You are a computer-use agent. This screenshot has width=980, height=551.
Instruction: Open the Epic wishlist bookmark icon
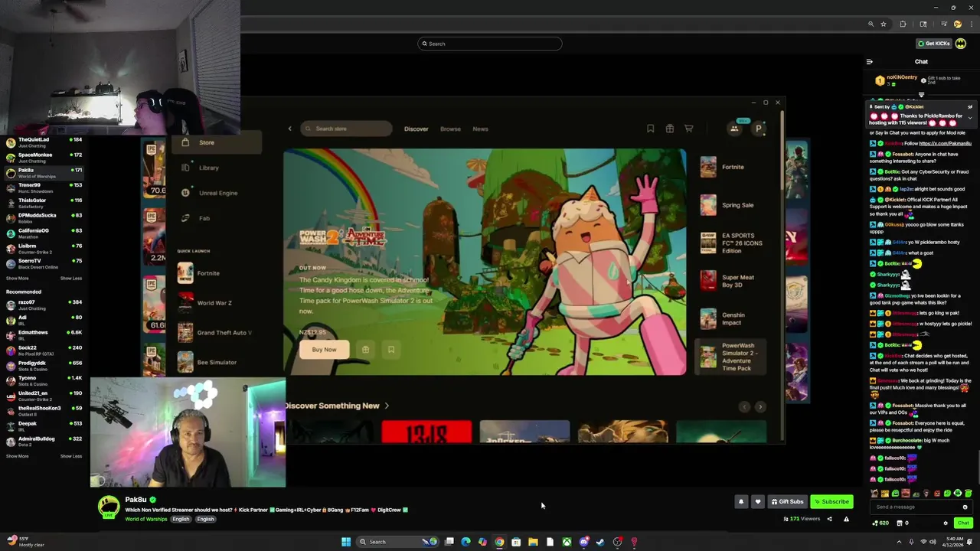[650, 129]
